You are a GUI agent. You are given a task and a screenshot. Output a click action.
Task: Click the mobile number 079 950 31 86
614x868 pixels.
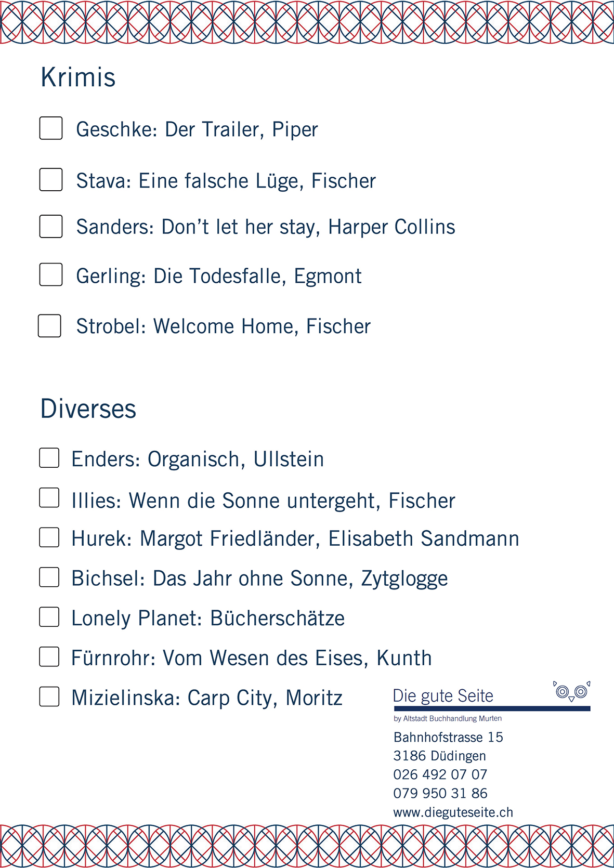pyautogui.click(x=440, y=793)
